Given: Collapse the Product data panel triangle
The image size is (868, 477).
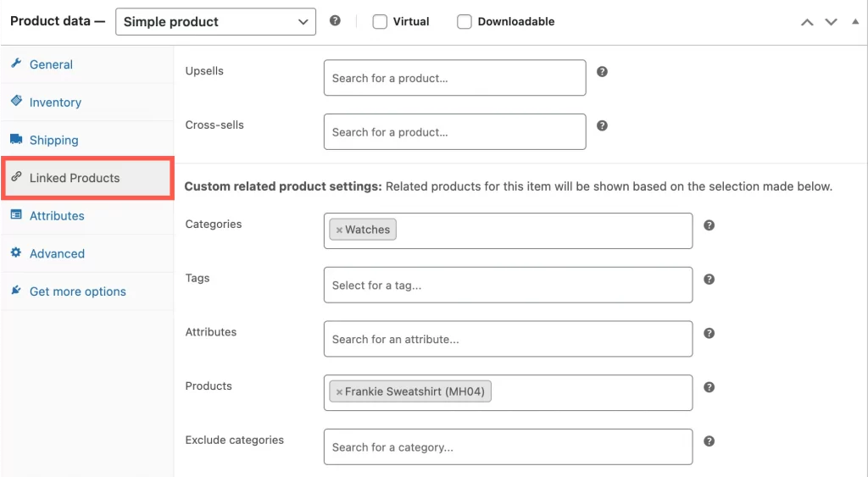Looking at the screenshot, I should [855, 21].
